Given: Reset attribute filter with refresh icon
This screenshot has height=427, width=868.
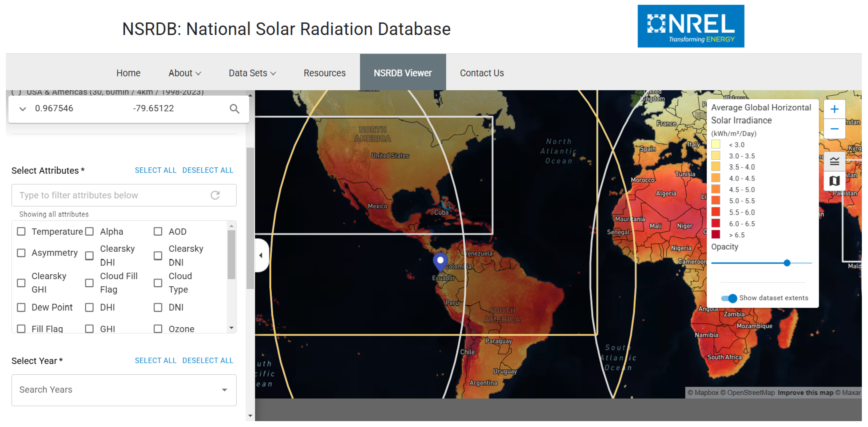Looking at the screenshot, I should (x=215, y=195).
